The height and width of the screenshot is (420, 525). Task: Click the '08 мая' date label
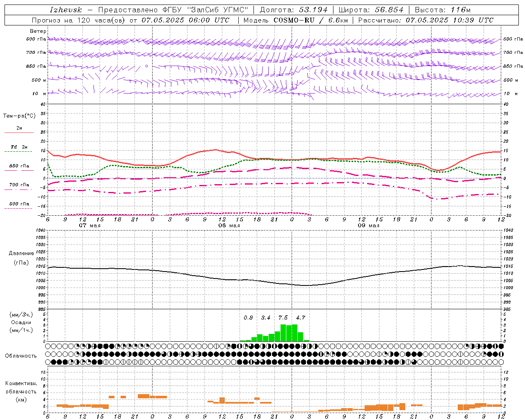(229, 226)
